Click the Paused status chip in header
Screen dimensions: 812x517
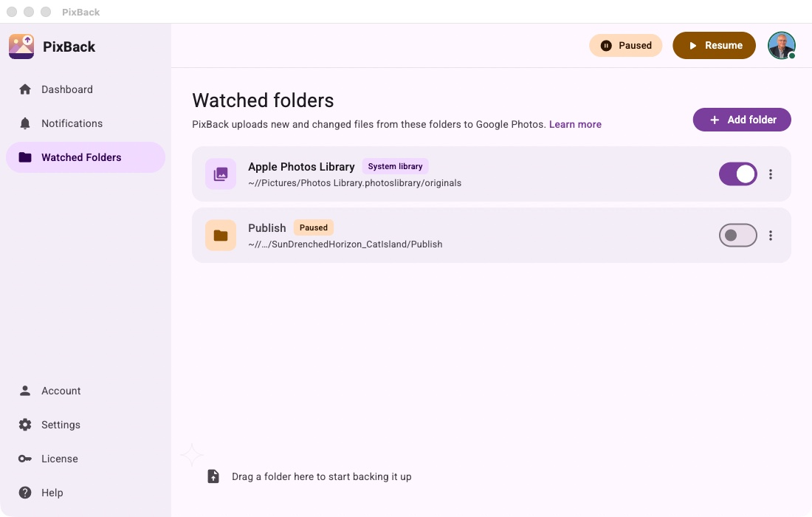pyautogui.click(x=625, y=46)
